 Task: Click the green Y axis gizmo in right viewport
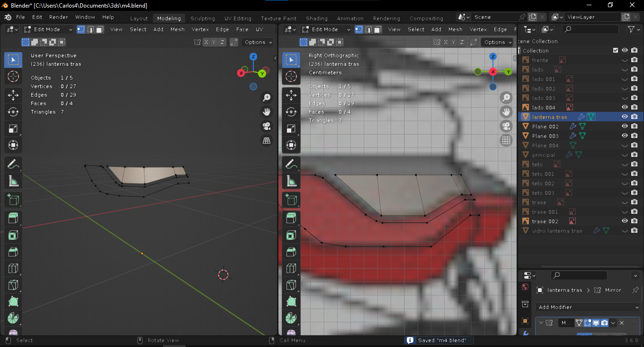[x=508, y=72]
